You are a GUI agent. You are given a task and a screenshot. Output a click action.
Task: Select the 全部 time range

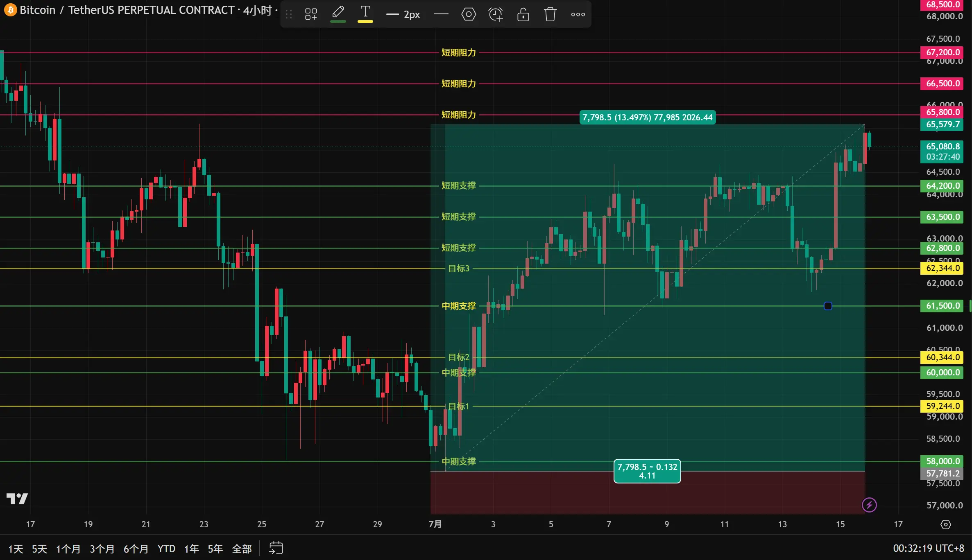coord(242,549)
